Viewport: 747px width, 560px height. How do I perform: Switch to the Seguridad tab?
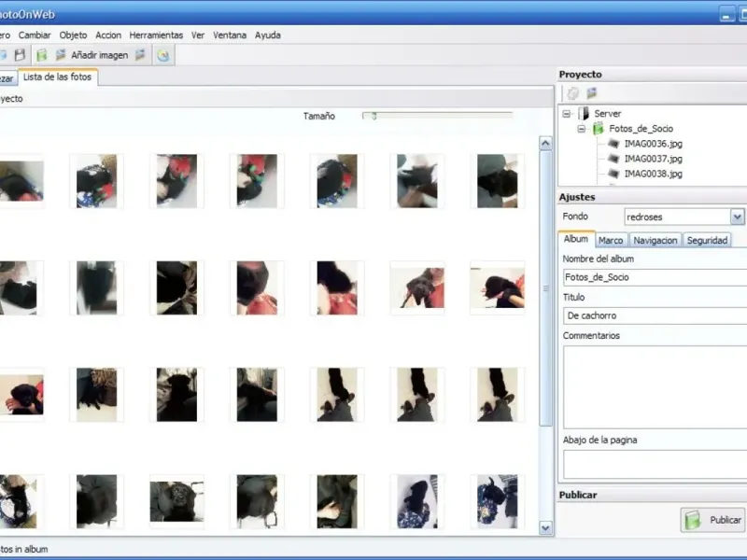click(707, 240)
